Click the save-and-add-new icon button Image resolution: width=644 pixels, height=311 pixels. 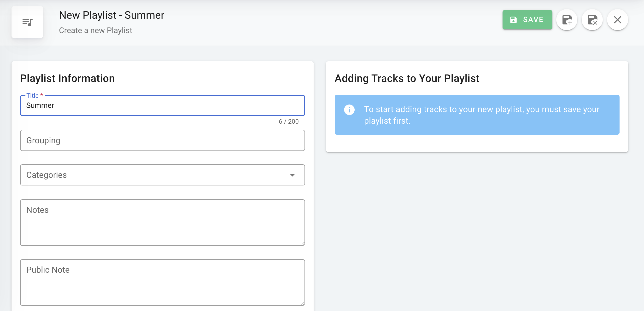coord(567,20)
